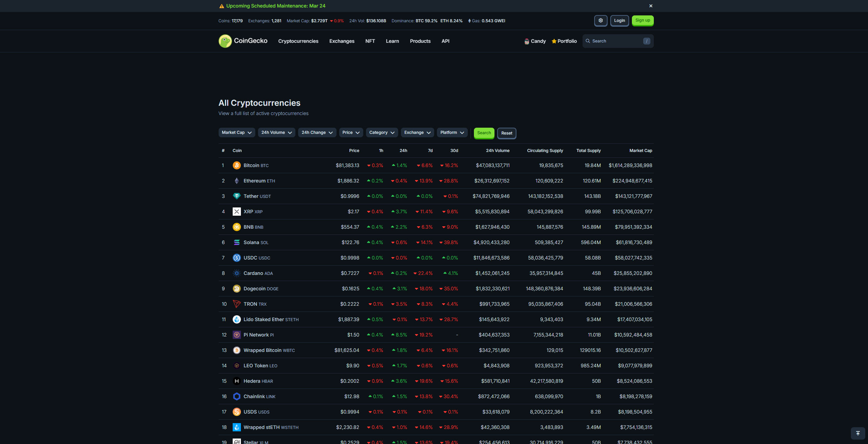Viewport: 868px width, 444px height.
Task: Click the Coins count 17,179 link
Action: [x=237, y=21]
